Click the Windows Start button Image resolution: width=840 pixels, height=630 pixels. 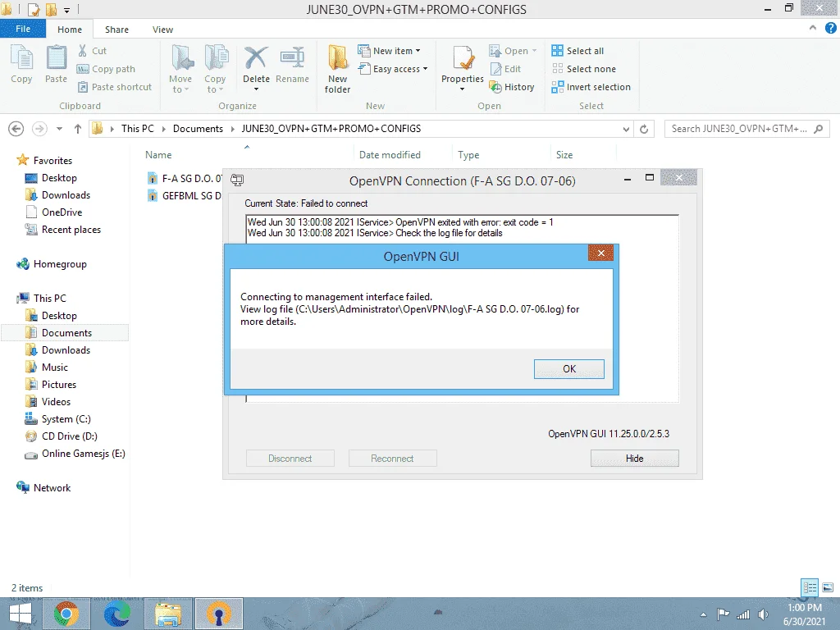21,614
